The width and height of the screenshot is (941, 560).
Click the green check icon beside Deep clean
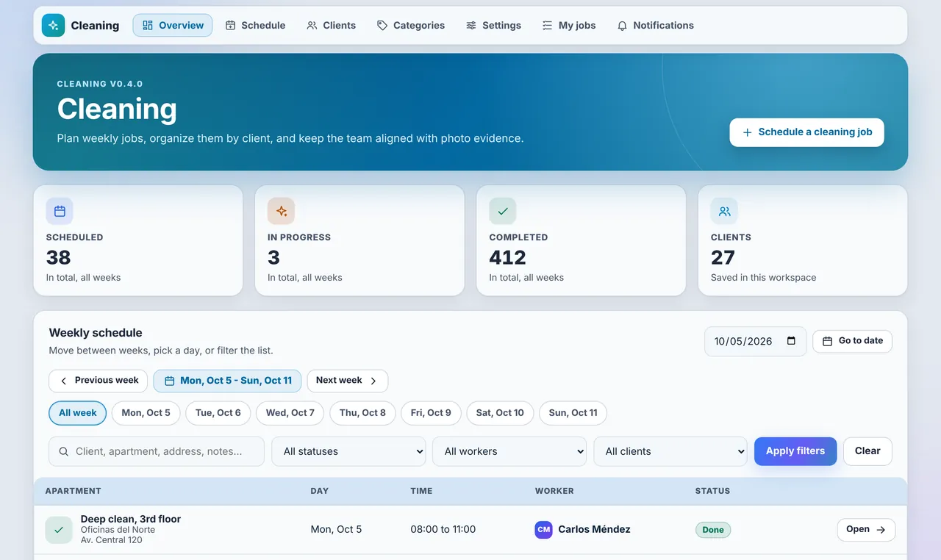pyautogui.click(x=59, y=530)
